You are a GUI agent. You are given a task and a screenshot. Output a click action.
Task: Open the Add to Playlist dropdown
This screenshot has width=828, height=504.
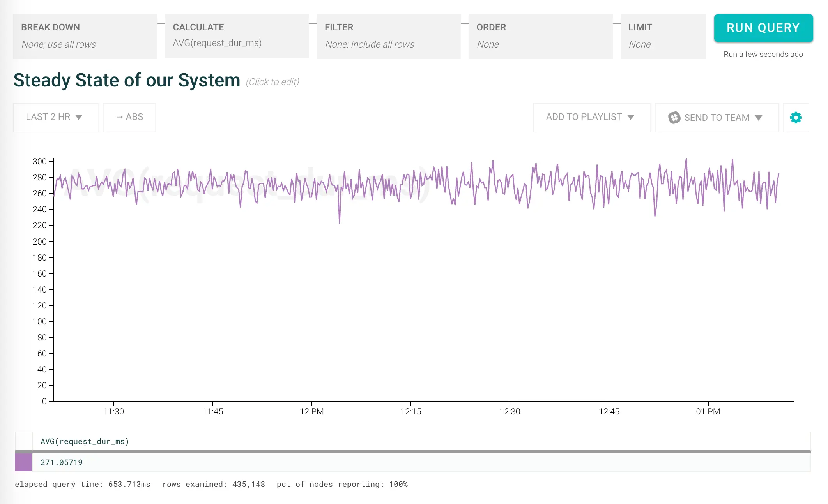(x=591, y=117)
